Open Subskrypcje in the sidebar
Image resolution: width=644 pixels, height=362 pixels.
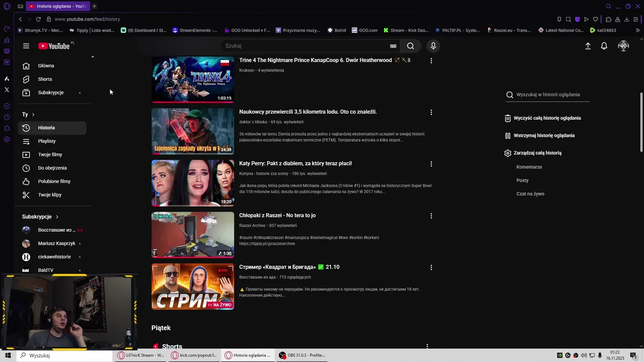52,93
